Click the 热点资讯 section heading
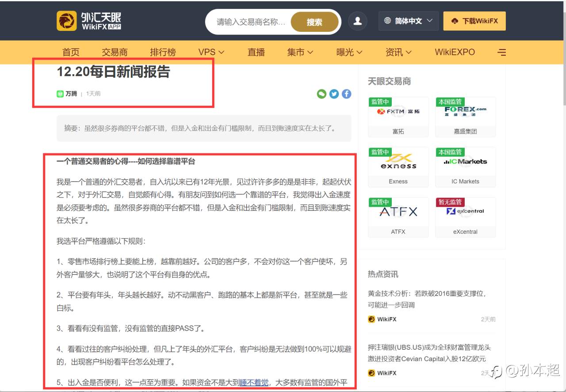This screenshot has width=566, height=392. (x=383, y=274)
